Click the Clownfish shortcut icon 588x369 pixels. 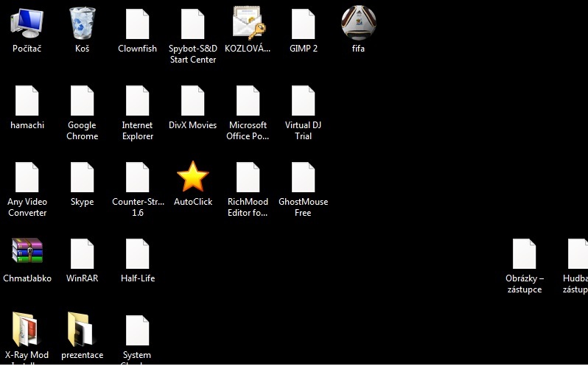tap(137, 24)
